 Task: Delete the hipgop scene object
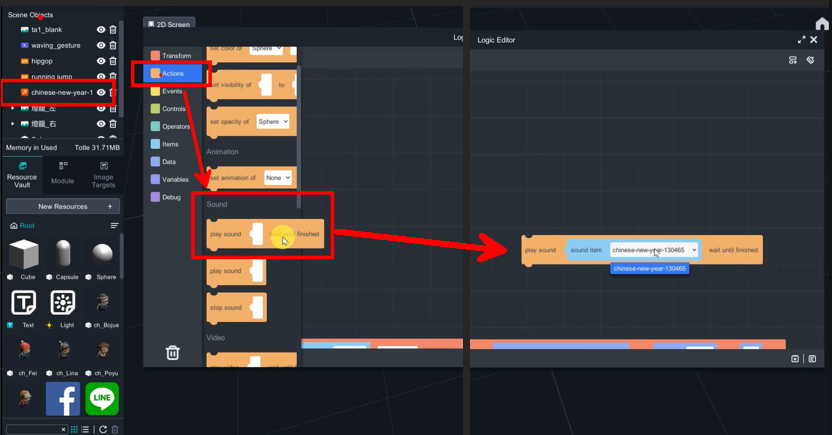point(113,61)
